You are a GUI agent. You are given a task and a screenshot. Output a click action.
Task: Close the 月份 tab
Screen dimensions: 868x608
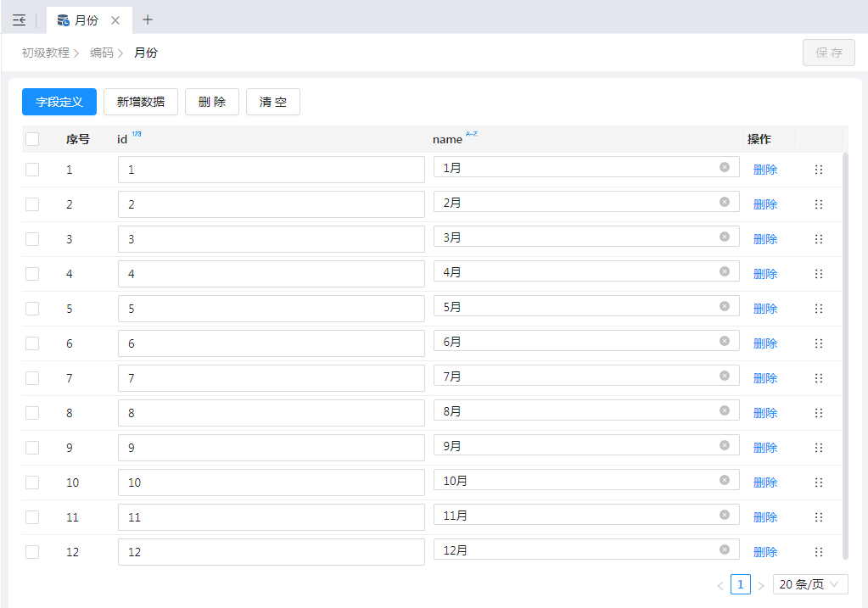tap(115, 20)
